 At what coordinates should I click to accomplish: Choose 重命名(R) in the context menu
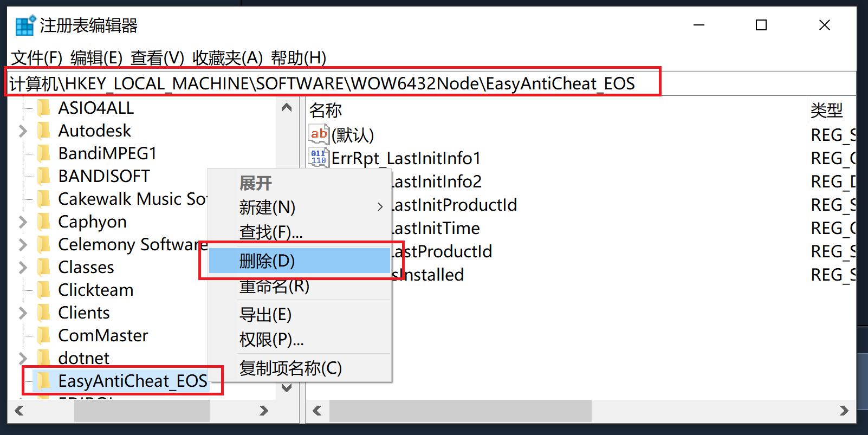(x=300, y=285)
